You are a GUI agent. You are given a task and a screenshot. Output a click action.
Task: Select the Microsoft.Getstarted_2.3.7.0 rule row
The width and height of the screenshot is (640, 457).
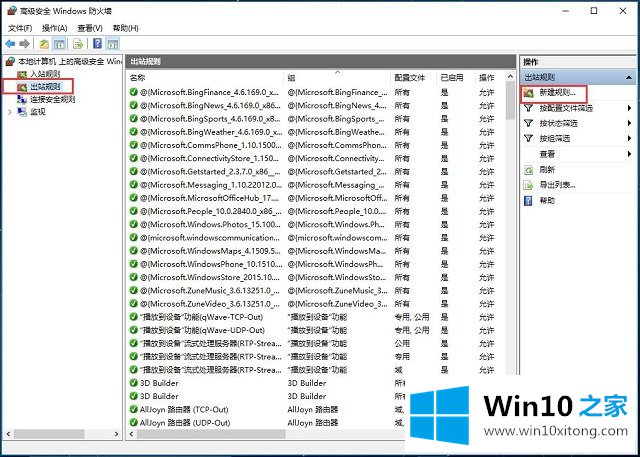pos(316,171)
